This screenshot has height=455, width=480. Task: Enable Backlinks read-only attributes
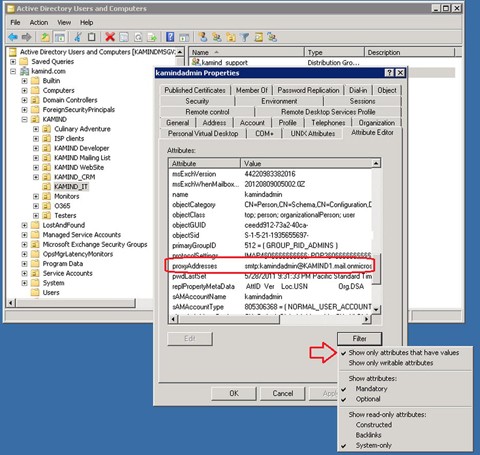point(368,435)
